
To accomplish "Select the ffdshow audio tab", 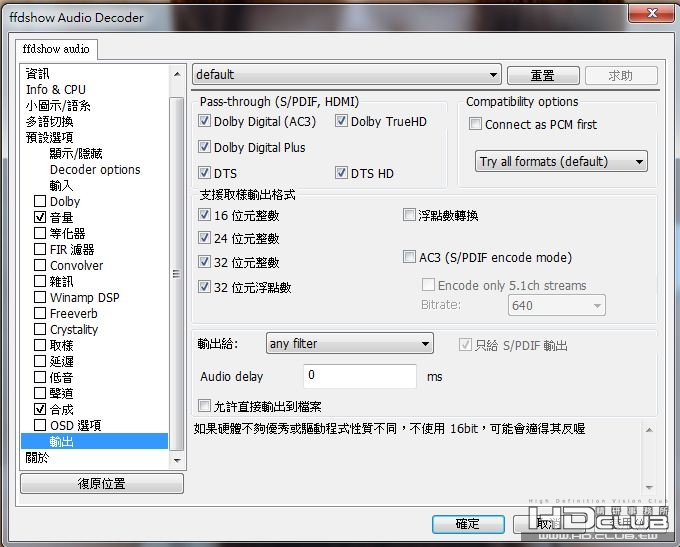I will click(56, 49).
